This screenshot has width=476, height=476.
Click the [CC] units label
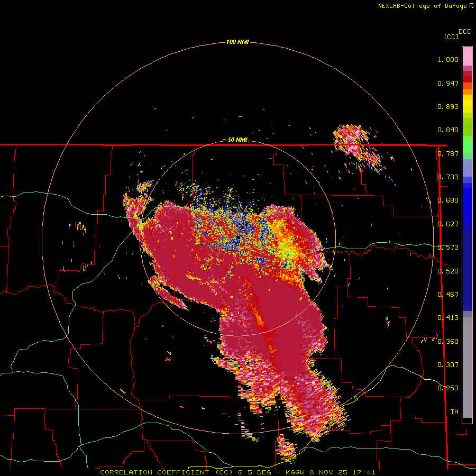tap(452, 37)
